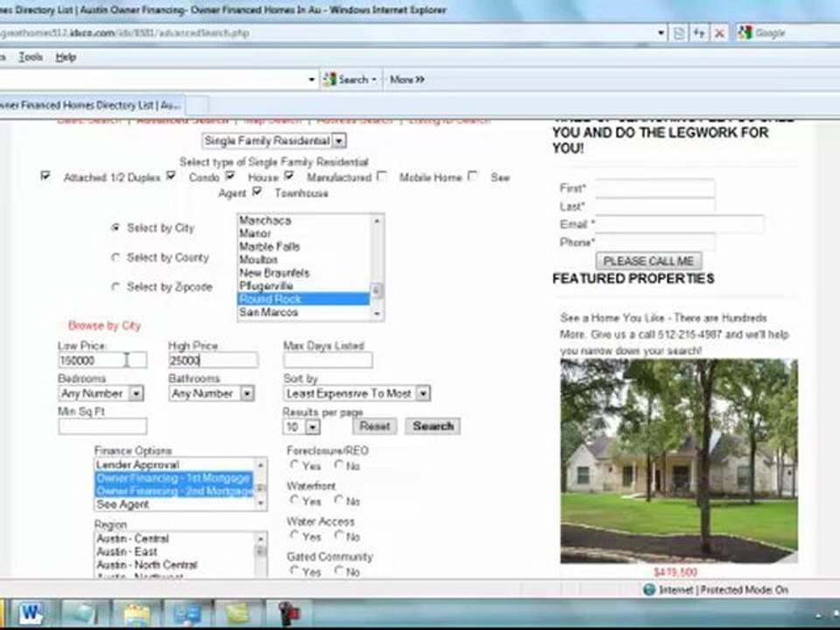Click the Max Days Listed field
The height and width of the screenshot is (630, 840).
point(328,360)
